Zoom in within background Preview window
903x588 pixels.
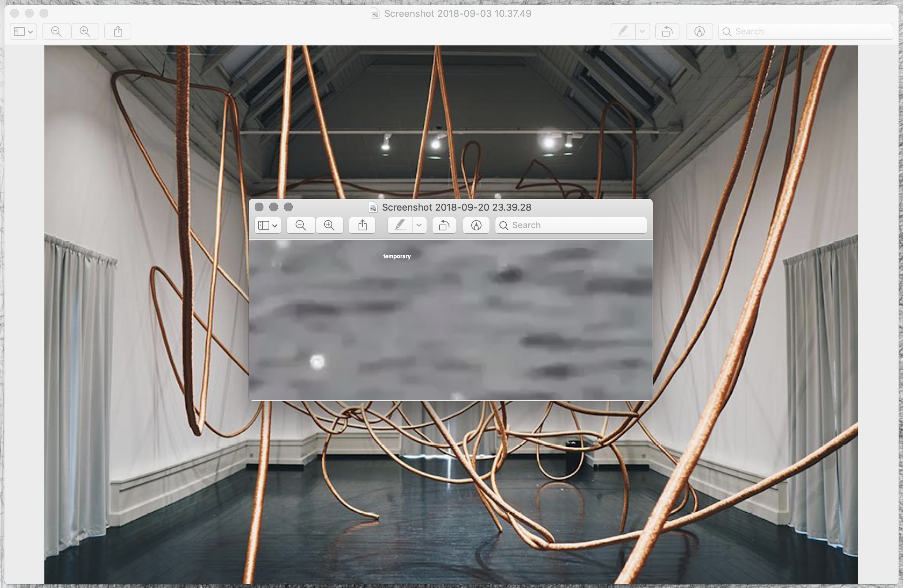(85, 31)
